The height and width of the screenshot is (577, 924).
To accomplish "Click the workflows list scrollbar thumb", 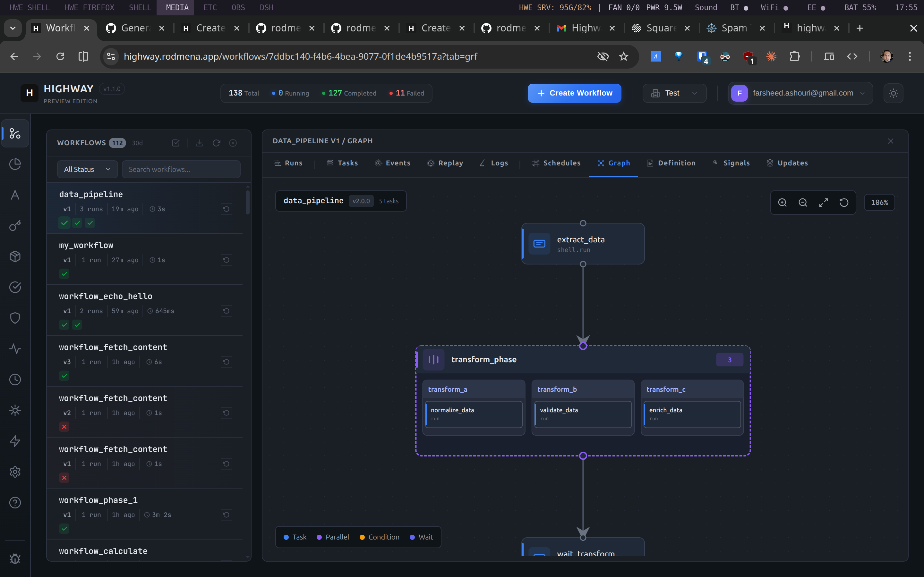I will pyautogui.click(x=247, y=202).
